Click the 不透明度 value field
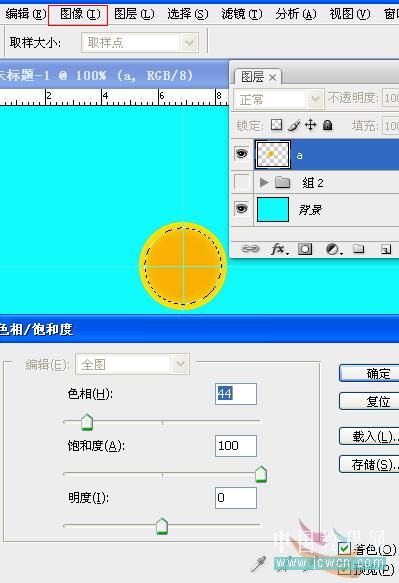Viewport: 399px width, 583px height. click(x=390, y=98)
